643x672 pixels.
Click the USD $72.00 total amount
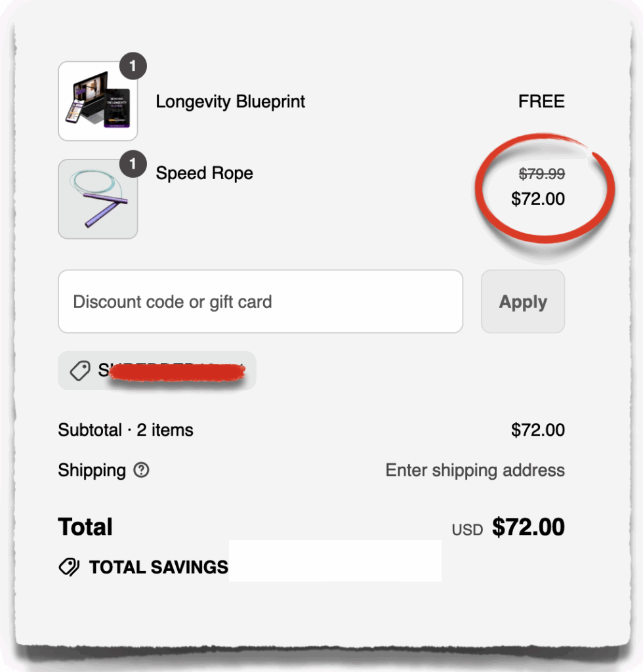[527, 527]
